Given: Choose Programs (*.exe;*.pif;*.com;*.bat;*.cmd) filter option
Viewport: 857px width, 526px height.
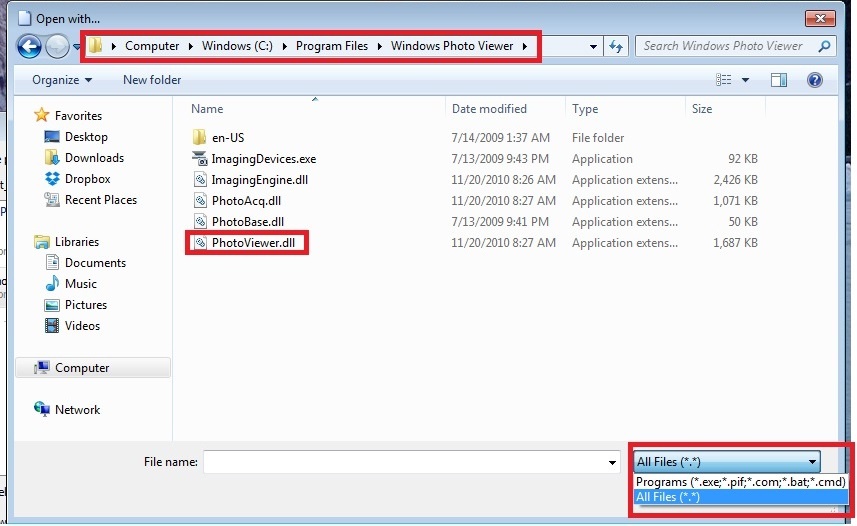Looking at the screenshot, I should (x=741, y=482).
